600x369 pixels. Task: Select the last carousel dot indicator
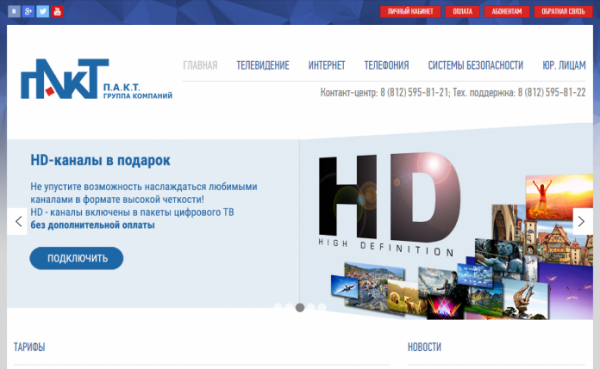click(322, 307)
